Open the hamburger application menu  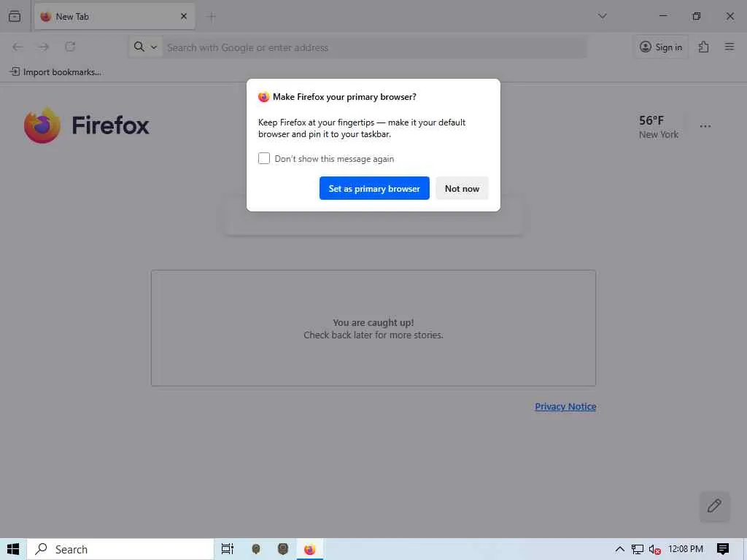click(x=729, y=47)
